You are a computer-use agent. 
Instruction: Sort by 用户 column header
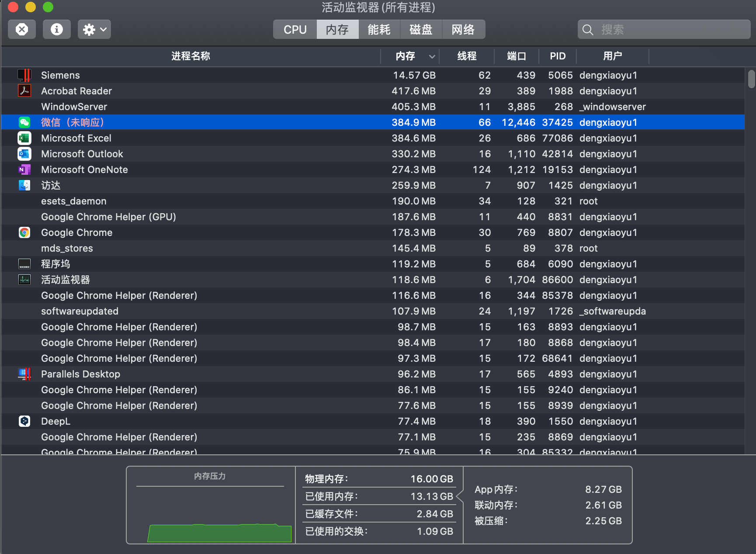(x=613, y=56)
